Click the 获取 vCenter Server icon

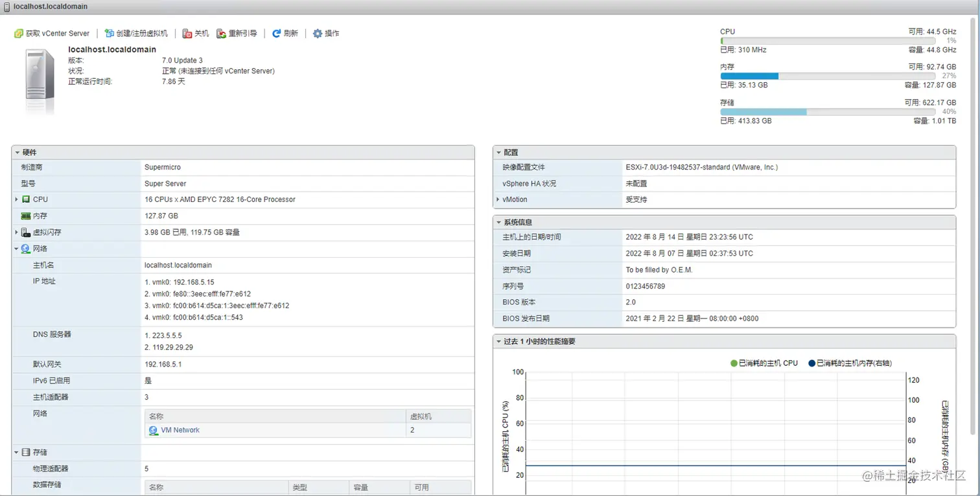coord(19,34)
